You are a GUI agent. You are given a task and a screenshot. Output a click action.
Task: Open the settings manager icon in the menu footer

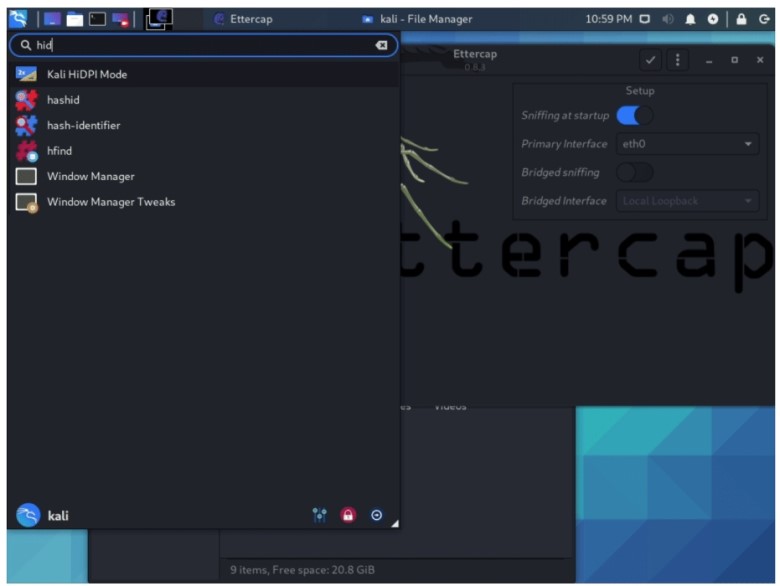320,515
